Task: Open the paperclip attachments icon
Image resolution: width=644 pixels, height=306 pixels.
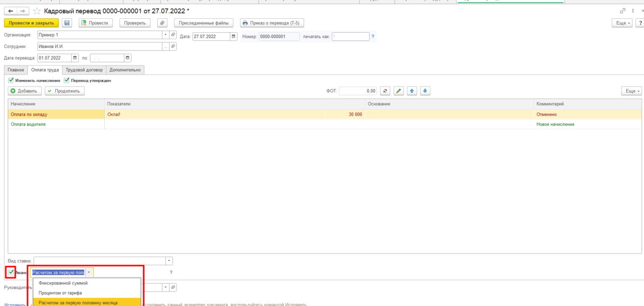Action: (x=163, y=23)
